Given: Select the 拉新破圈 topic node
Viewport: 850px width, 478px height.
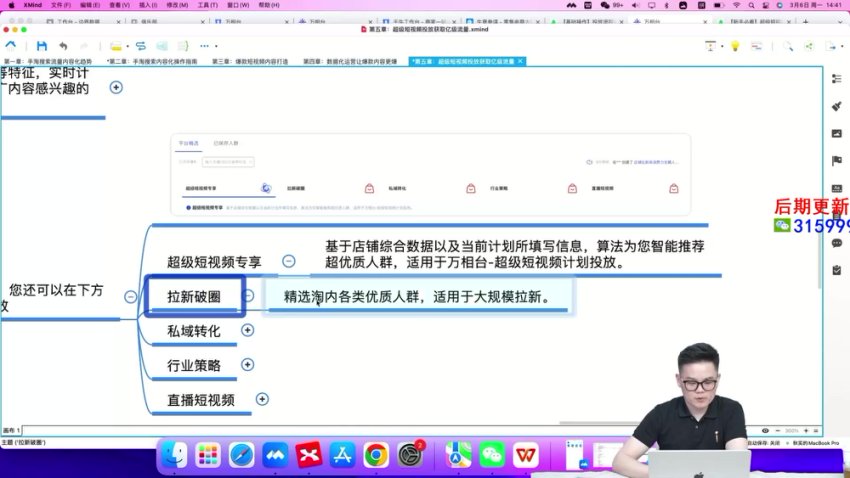Looking at the screenshot, I should point(194,297).
